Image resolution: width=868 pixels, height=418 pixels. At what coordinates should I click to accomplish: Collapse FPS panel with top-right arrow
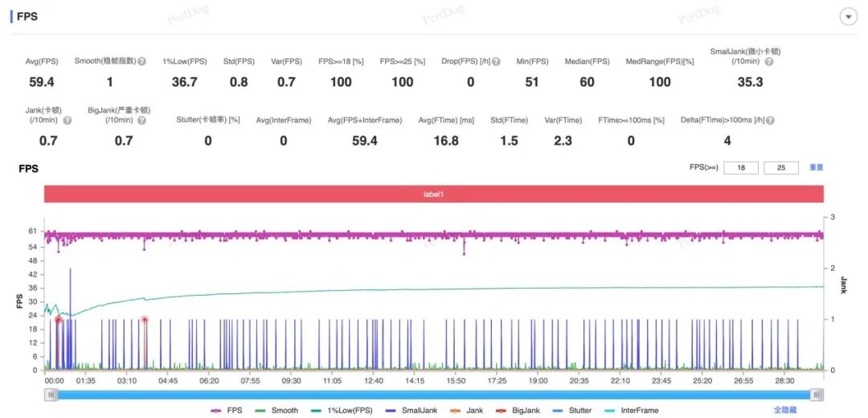pyautogui.click(x=846, y=17)
